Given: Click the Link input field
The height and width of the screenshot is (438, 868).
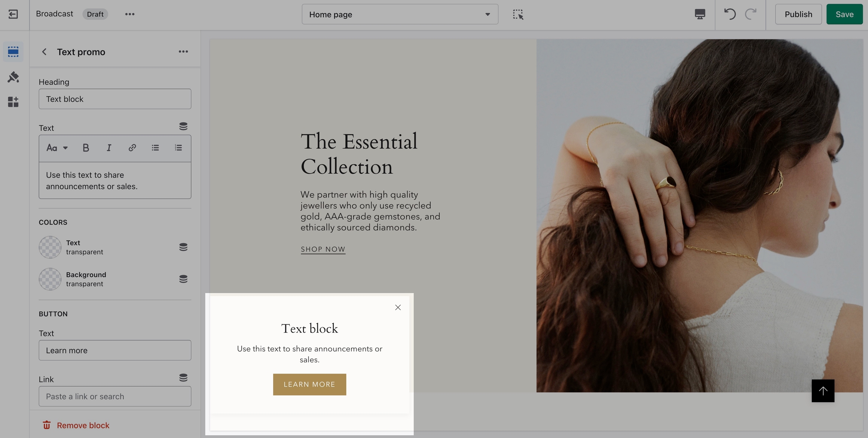Looking at the screenshot, I should [115, 396].
